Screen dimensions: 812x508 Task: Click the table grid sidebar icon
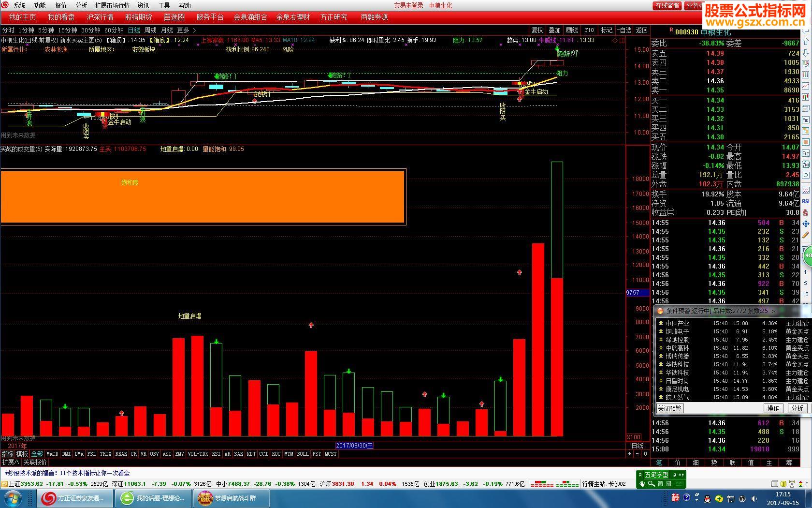(x=806, y=75)
